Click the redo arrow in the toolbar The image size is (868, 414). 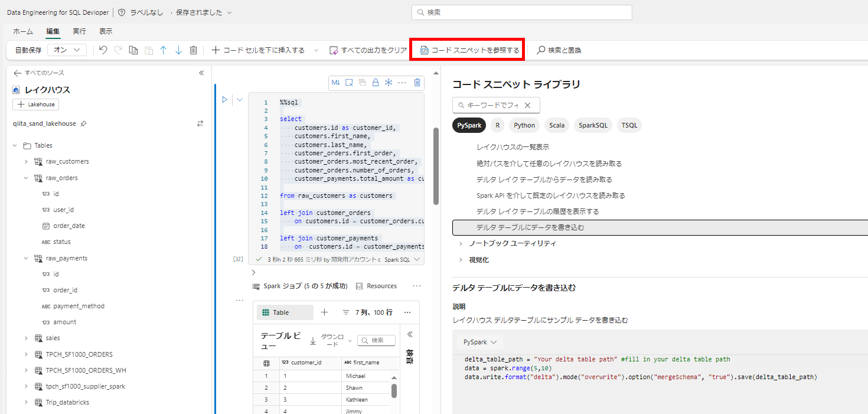point(118,50)
